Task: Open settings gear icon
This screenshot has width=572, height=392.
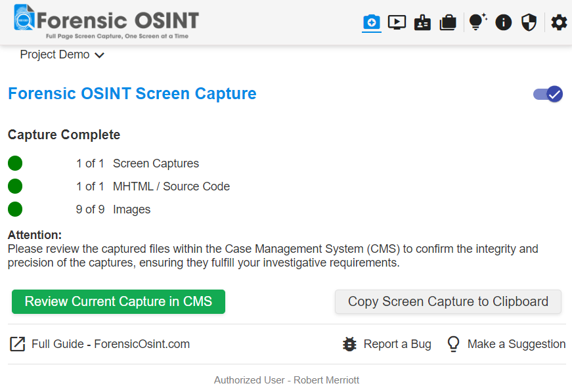Action: click(x=559, y=22)
